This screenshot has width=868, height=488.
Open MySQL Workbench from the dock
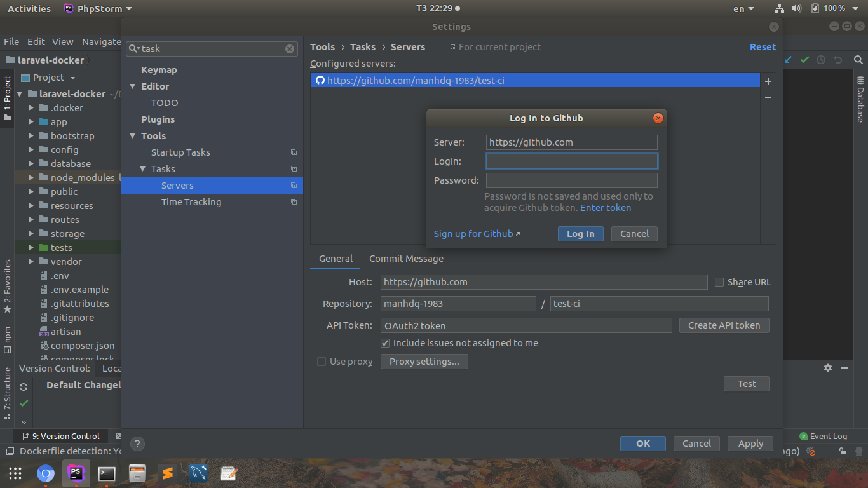point(198,473)
